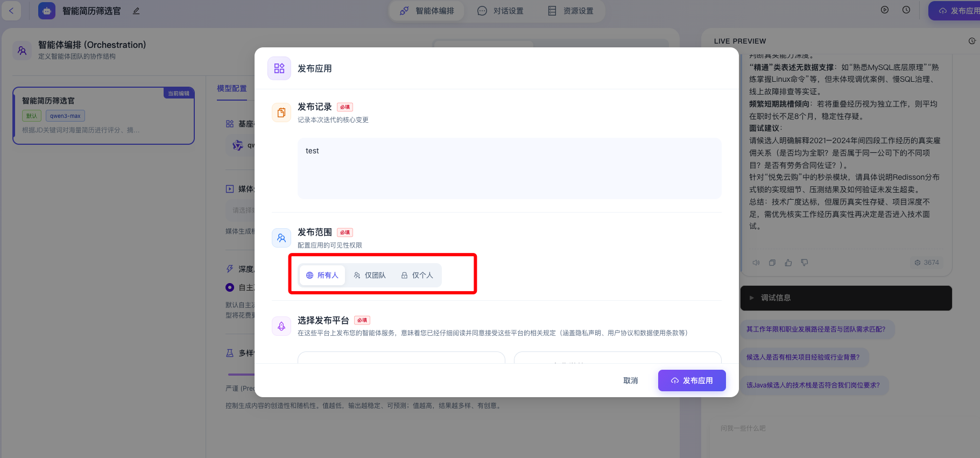980x458 pixels.
Task: Select 仅个人 as the publish scope
Action: tap(417, 276)
